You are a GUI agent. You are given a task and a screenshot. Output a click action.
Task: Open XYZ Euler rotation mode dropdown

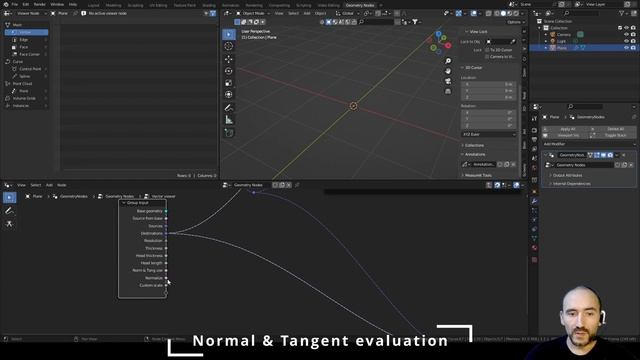(x=489, y=134)
